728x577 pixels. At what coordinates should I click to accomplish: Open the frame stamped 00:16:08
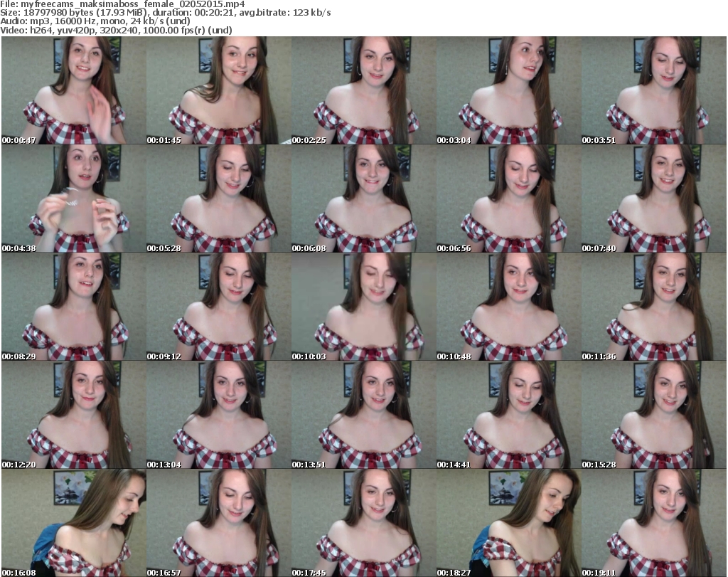(74, 523)
